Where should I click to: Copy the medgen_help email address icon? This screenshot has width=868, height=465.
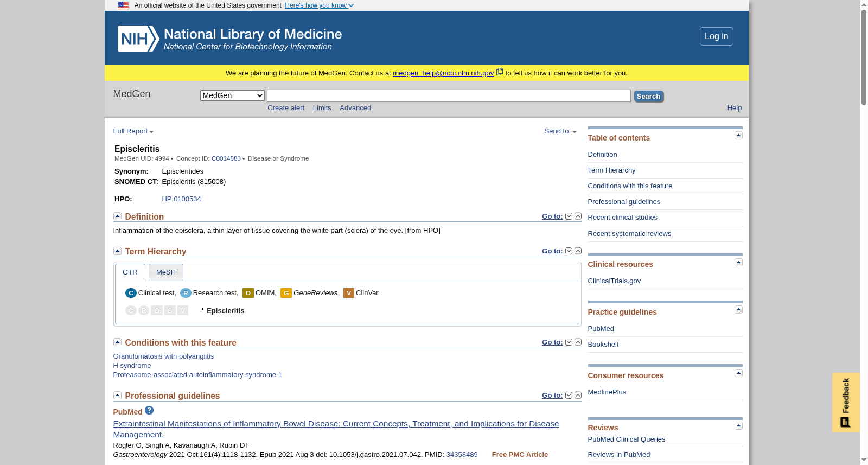(x=500, y=72)
